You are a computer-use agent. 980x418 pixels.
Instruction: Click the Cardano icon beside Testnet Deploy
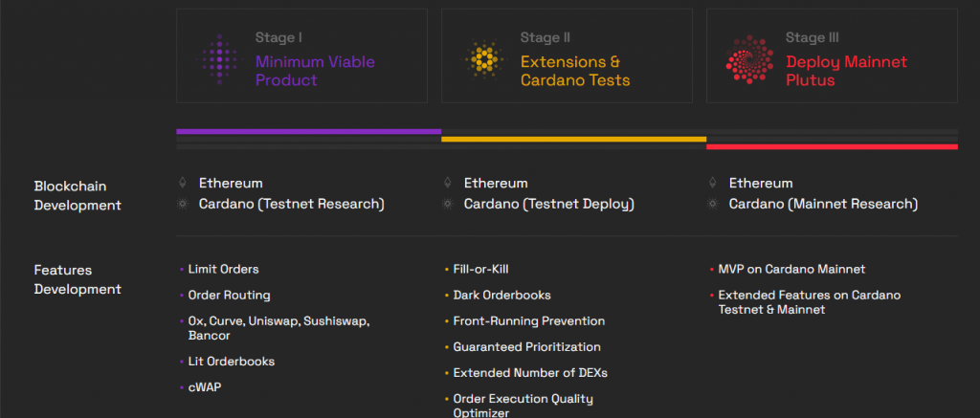[448, 204]
